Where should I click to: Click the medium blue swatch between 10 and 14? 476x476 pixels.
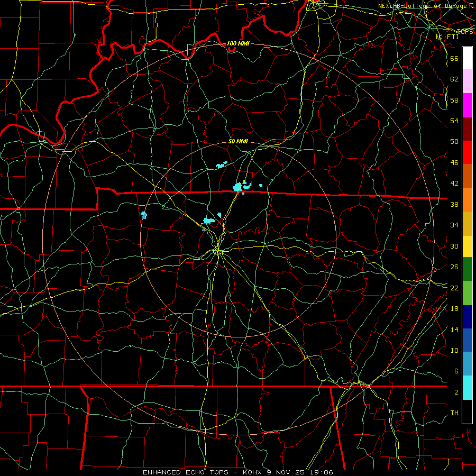[x=467, y=340]
